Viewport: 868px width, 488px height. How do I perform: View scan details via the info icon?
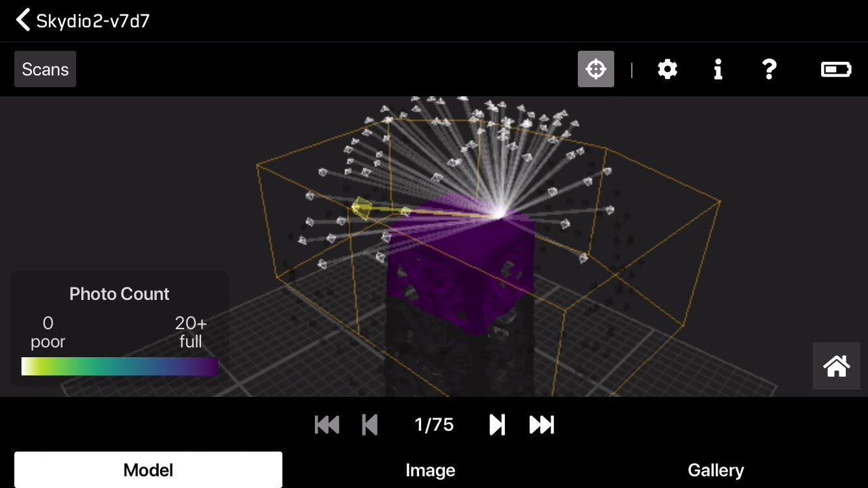[x=718, y=69]
